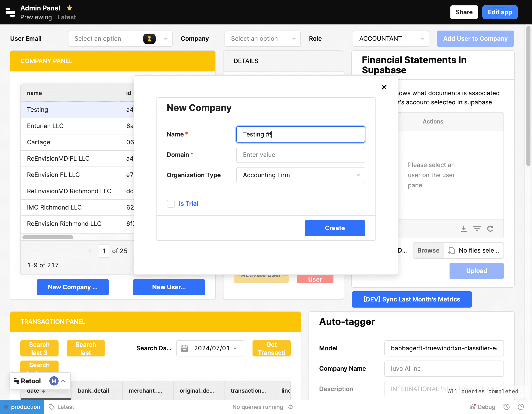Toggle the favorite star next to Admin Panel
The height and width of the screenshot is (414, 532).
(69, 8)
